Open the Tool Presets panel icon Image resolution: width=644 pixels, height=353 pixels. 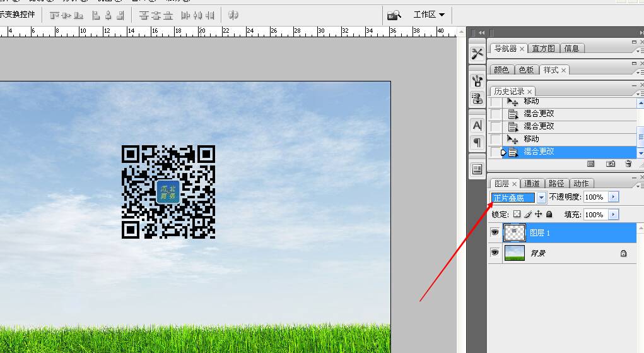point(477,54)
